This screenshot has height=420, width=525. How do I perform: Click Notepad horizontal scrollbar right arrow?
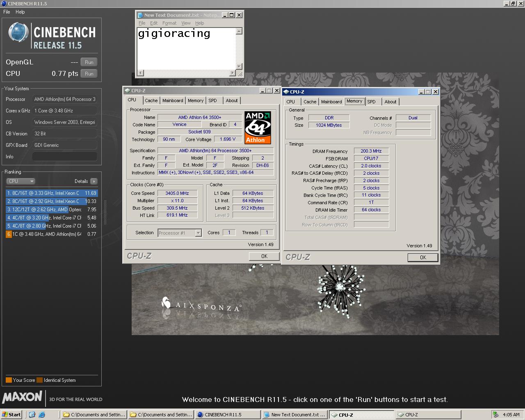pyautogui.click(x=233, y=73)
